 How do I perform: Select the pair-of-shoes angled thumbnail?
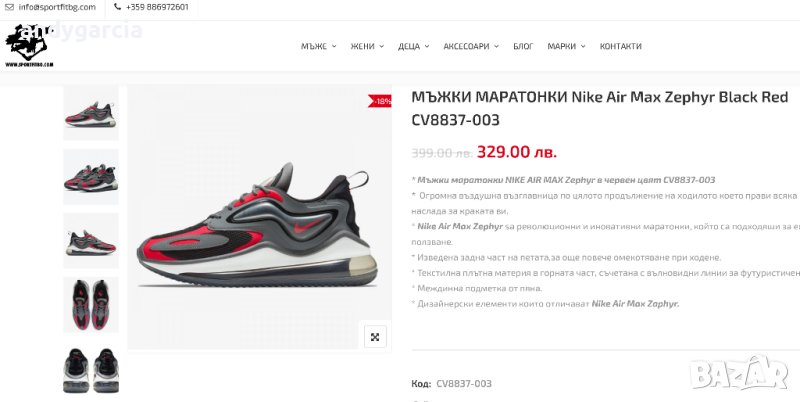[91, 177]
